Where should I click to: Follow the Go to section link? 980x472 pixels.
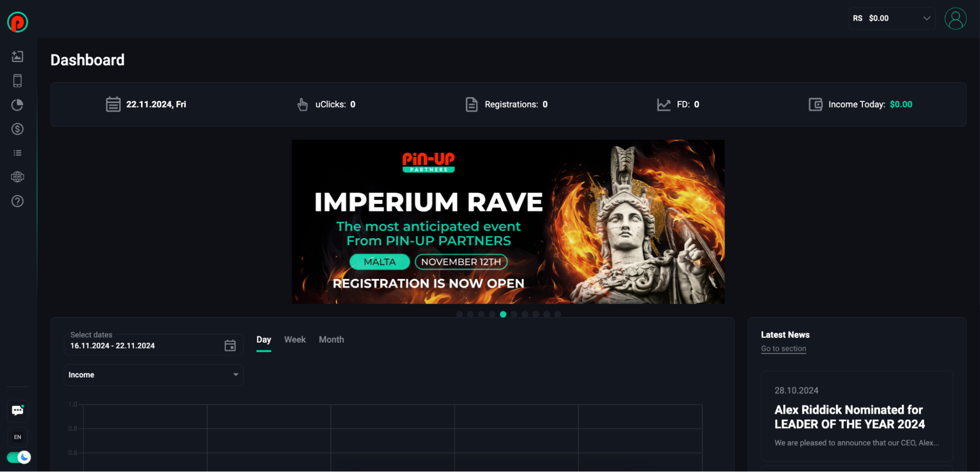783,348
